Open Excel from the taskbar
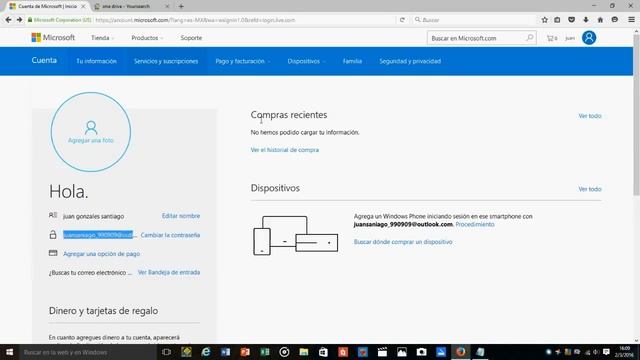This screenshot has height=360, width=640. coord(264,352)
